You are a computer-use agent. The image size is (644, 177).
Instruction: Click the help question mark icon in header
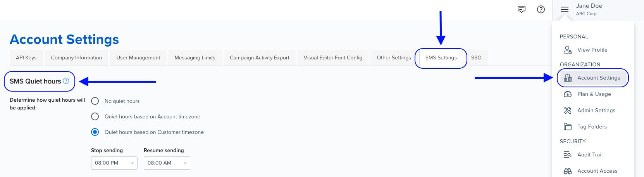click(541, 10)
